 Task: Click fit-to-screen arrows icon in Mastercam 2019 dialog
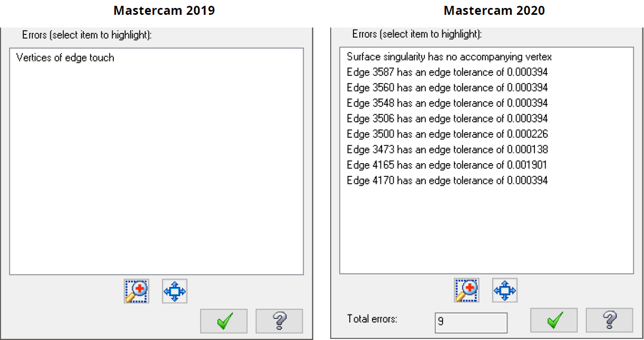pyautogui.click(x=175, y=291)
